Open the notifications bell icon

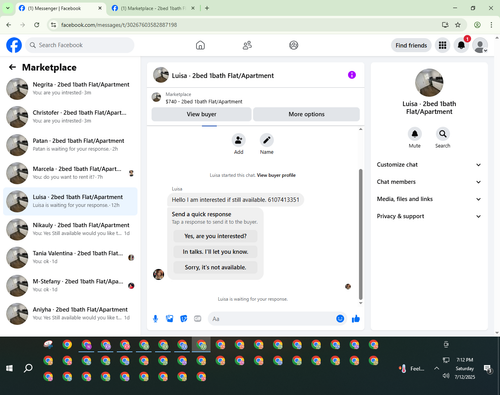pos(461,45)
